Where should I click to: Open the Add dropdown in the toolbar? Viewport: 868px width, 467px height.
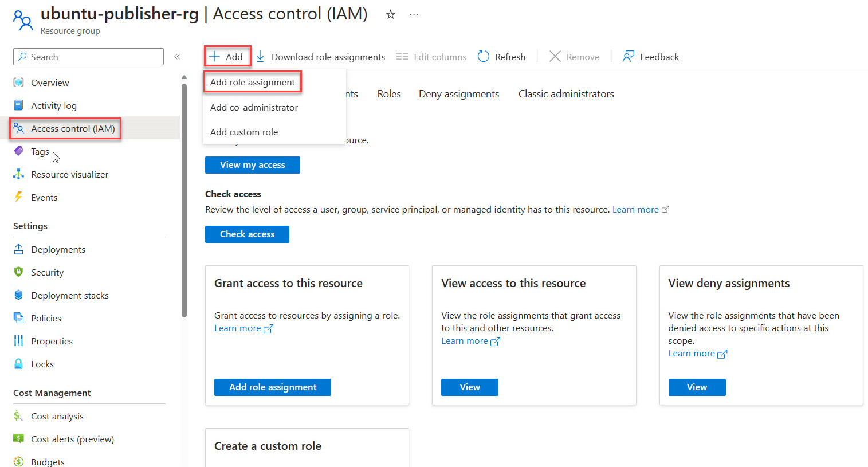pos(227,56)
